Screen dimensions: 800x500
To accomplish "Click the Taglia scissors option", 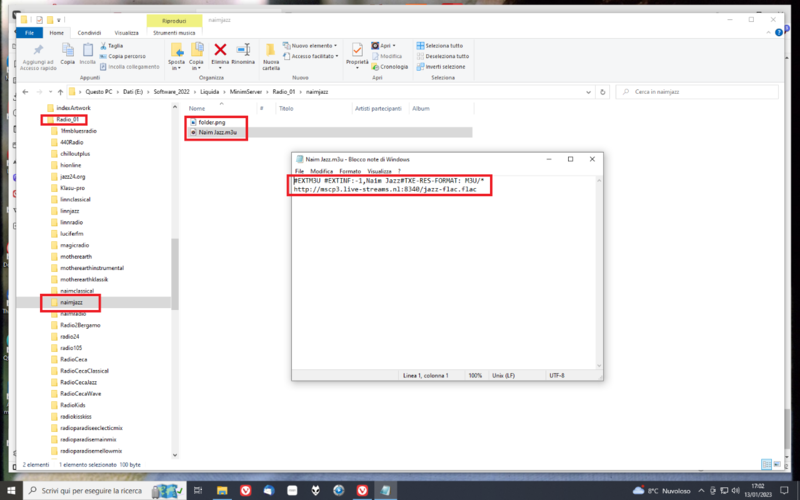I will (x=114, y=45).
